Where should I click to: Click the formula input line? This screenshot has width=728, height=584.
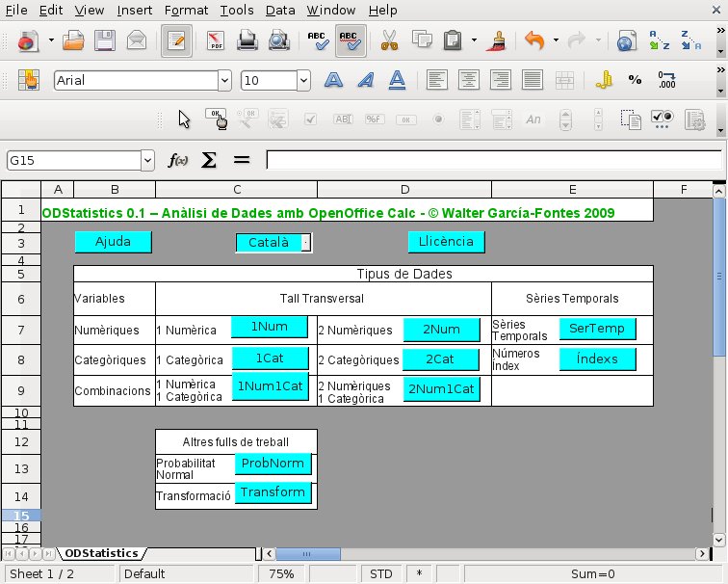[x=494, y=160]
